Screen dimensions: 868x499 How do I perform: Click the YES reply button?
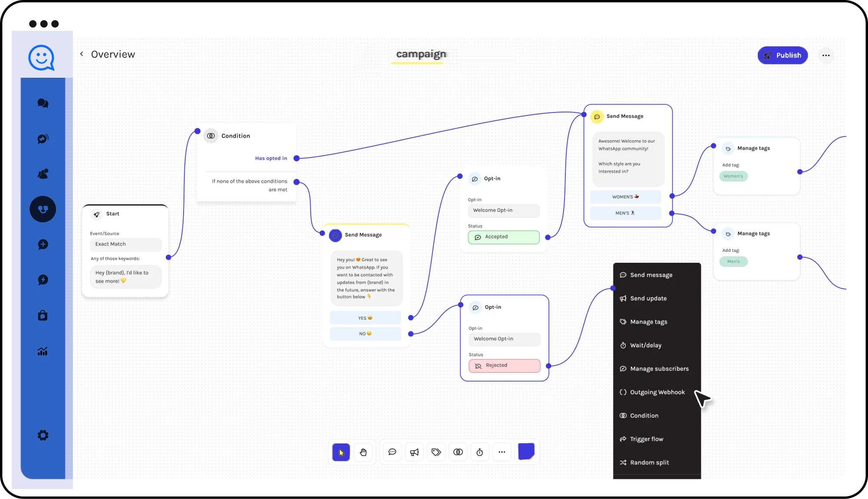pos(365,318)
